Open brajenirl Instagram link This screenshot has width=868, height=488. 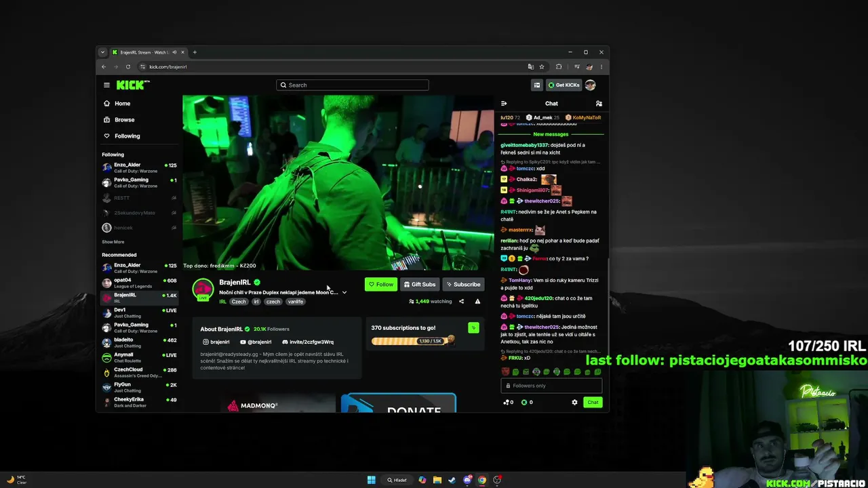(x=216, y=342)
